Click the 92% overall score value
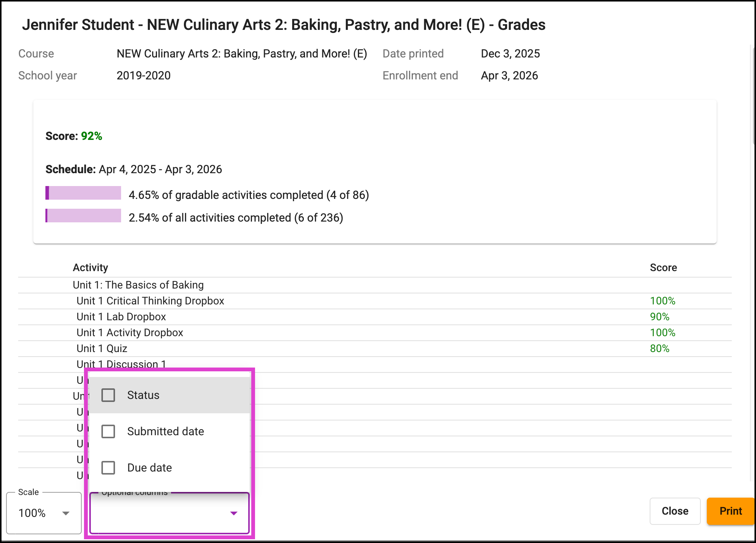This screenshot has height=543, width=756. pyautogui.click(x=92, y=136)
